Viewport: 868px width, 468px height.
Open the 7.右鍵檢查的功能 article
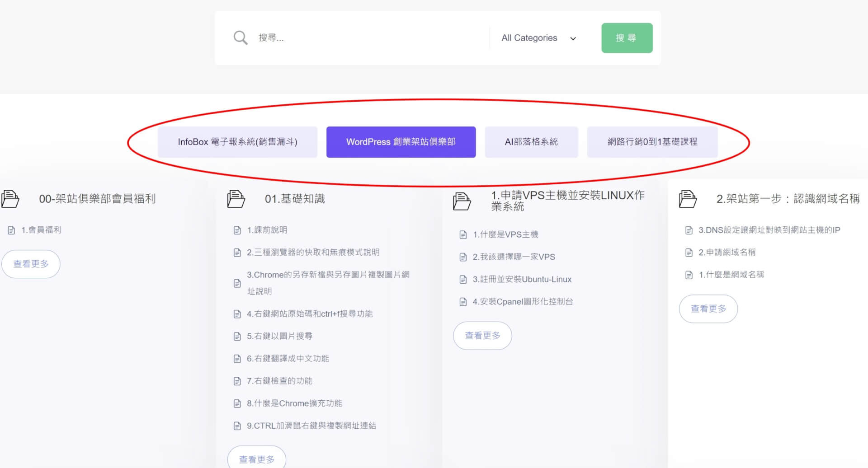(x=279, y=381)
